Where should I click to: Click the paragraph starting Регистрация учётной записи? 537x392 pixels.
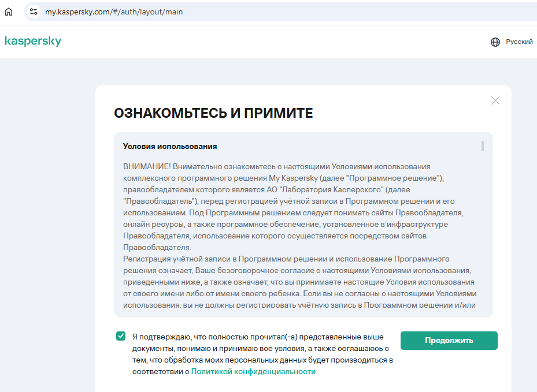(x=299, y=282)
